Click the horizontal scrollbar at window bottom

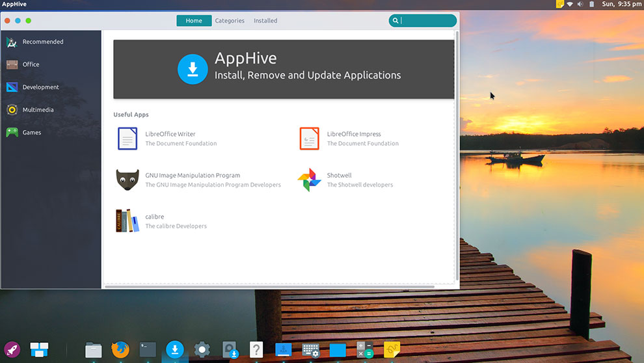click(269, 286)
